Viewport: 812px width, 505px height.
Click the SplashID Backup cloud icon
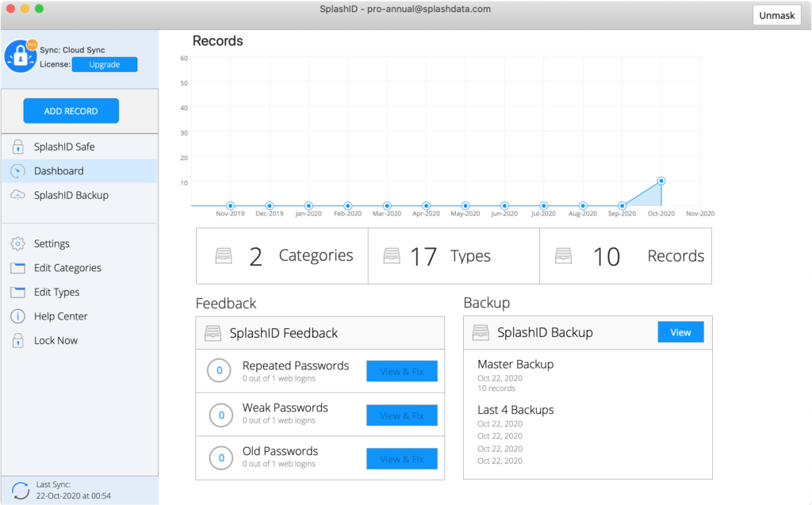coord(18,196)
